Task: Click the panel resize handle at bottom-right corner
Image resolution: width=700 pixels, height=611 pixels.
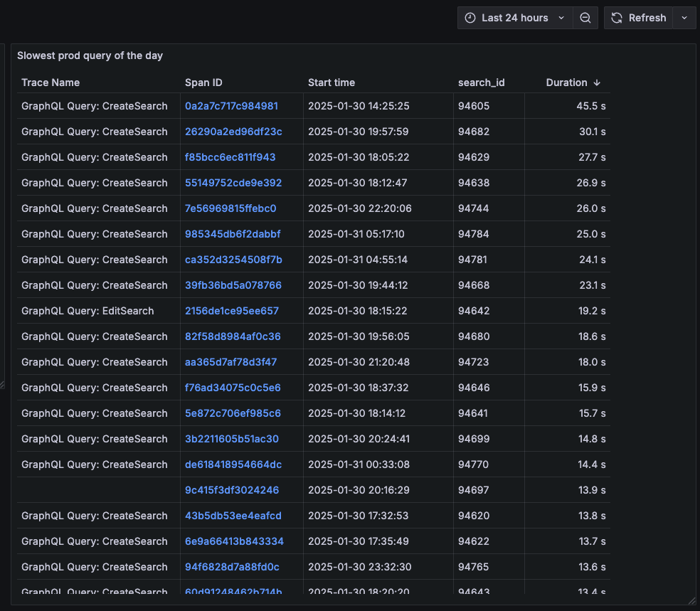Action: coord(692,602)
